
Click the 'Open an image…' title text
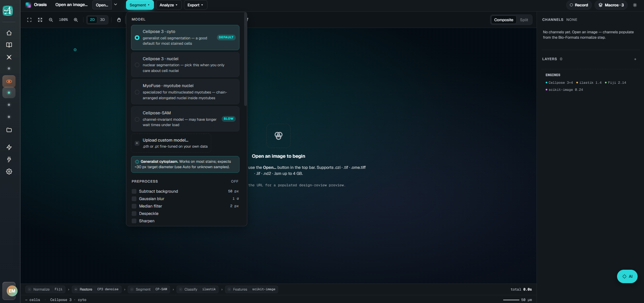click(x=71, y=5)
